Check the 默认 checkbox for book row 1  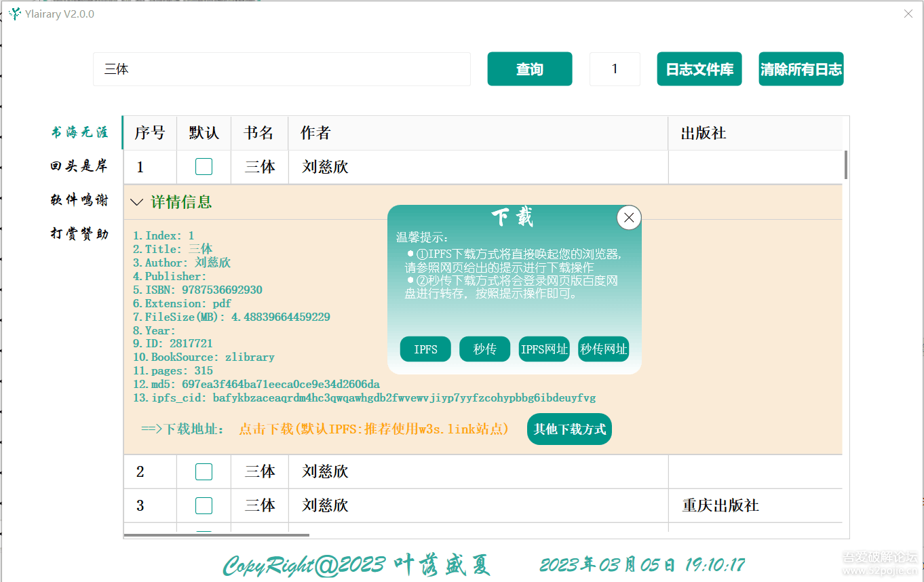coord(204,167)
